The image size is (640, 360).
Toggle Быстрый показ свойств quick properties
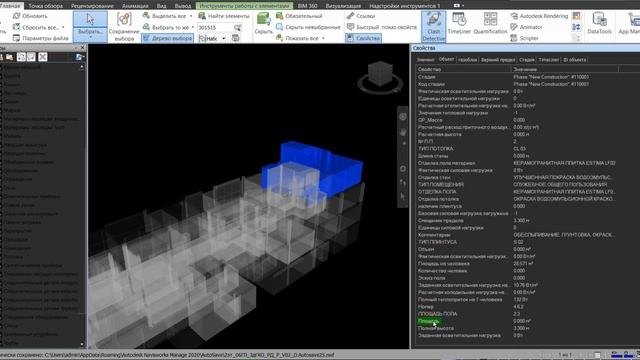point(382,27)
